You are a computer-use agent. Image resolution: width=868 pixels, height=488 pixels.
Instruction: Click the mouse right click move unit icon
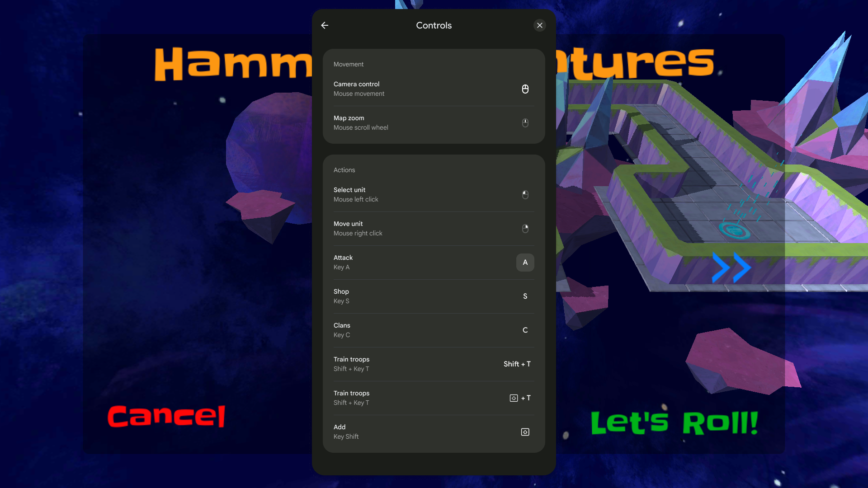pos(525,228)
